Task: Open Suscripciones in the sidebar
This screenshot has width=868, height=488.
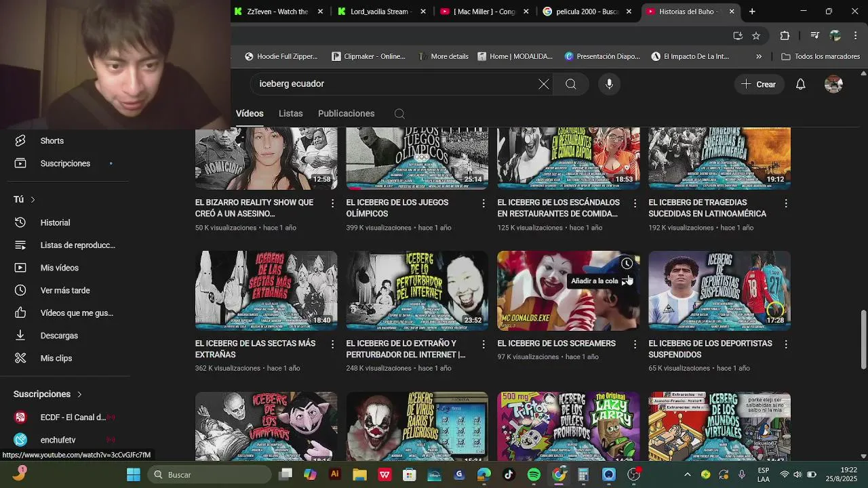Action: pos(65,163)
